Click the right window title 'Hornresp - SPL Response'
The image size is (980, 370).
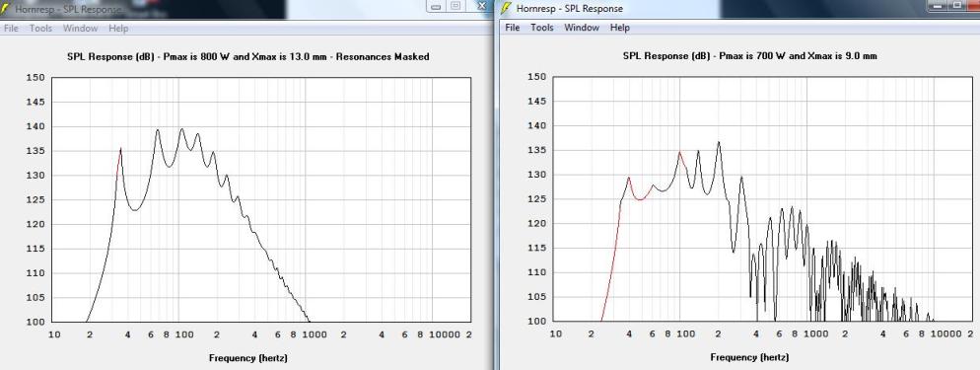click(570, 9)
